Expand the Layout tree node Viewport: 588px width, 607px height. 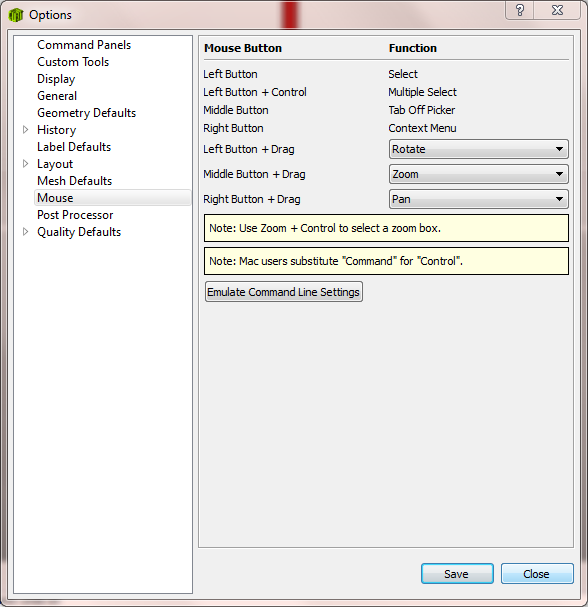point(26,164)
